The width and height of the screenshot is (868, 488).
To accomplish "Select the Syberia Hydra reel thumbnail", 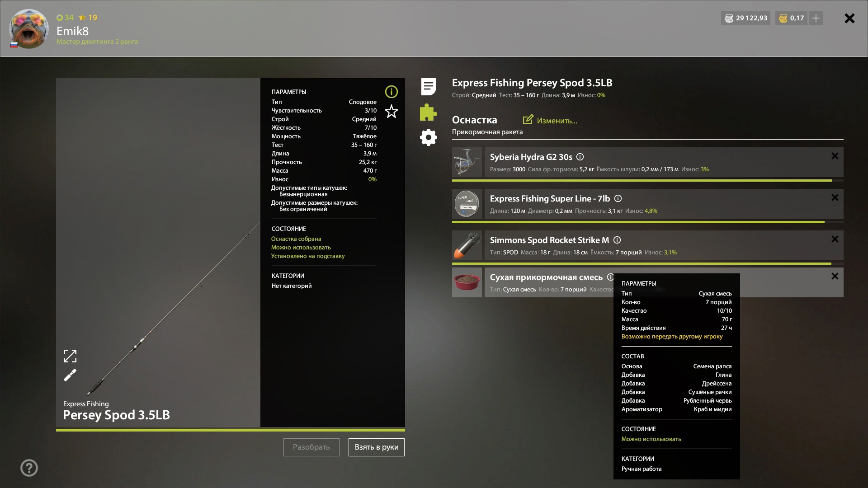I will 467,162.
